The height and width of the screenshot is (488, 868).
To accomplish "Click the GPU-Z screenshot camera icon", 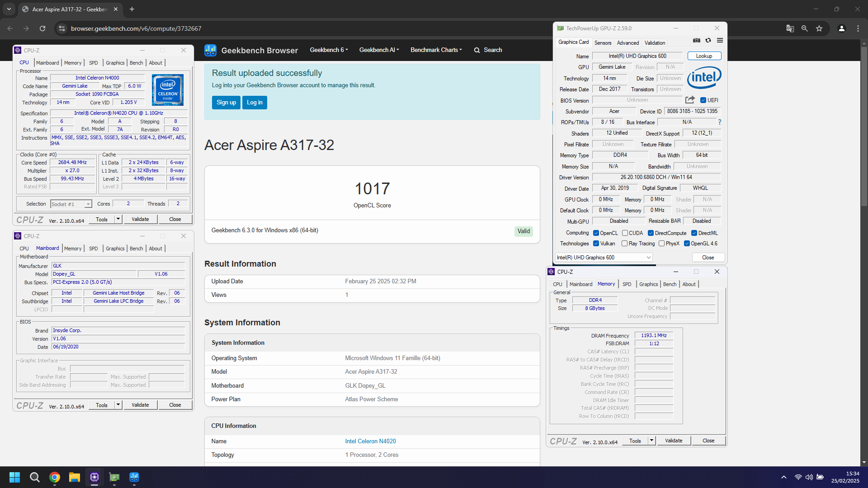I will [x=697, y=41].
